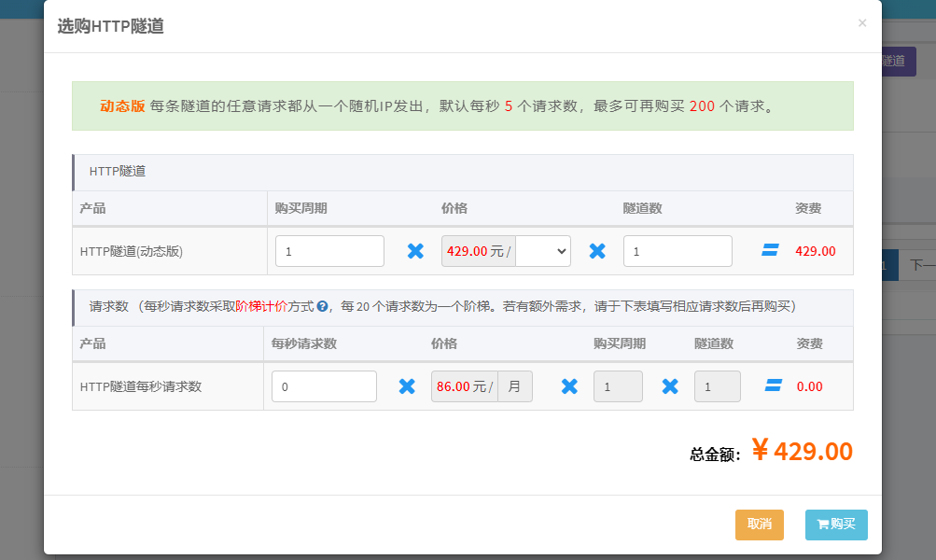Click equals icon beside 429.00 资费
Viewport: 936px width, 560px height.
[x=770, y=251]
